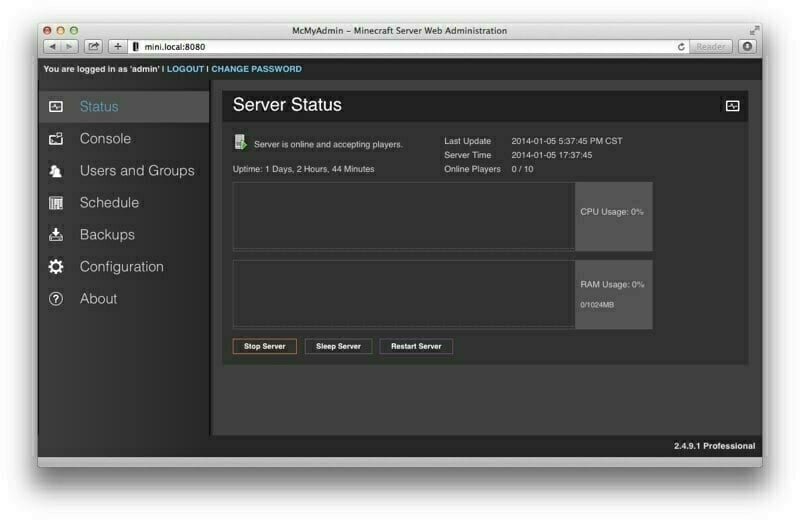Click the Safari downloads button
Image resolution: width=800 pixels, height=520 pixels.
[747, 47]
